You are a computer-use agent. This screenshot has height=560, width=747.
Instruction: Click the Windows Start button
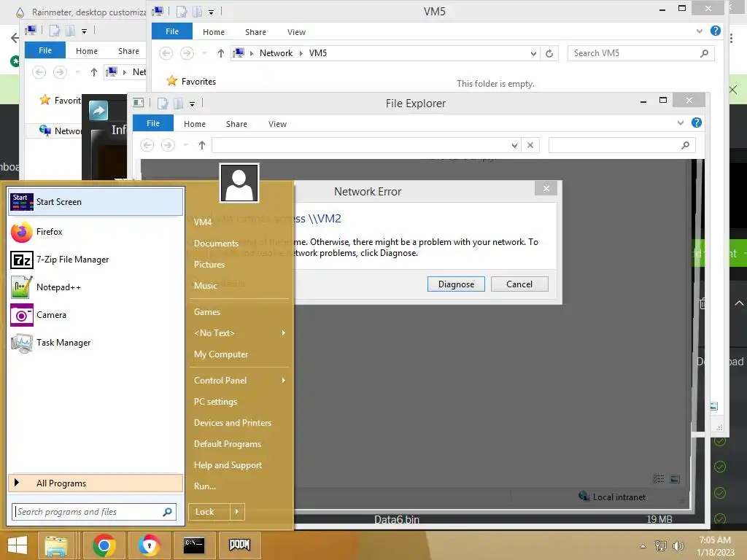18,545
